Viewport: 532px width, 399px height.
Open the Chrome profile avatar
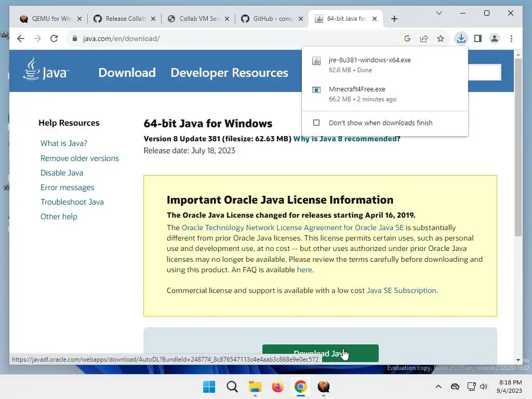point(495,38)
